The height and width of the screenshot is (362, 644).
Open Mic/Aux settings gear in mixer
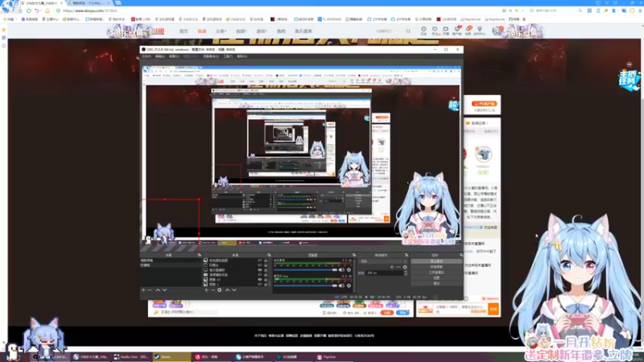coord(349,286)
